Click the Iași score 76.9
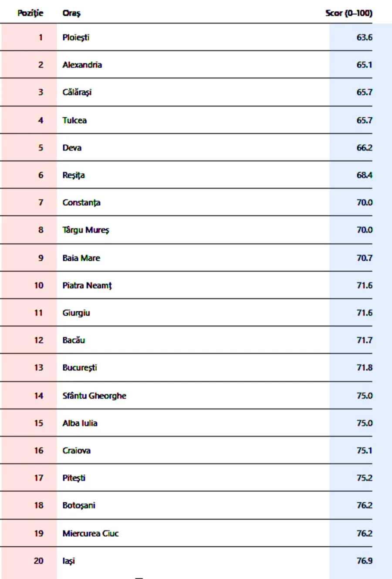 pos(364,561)
